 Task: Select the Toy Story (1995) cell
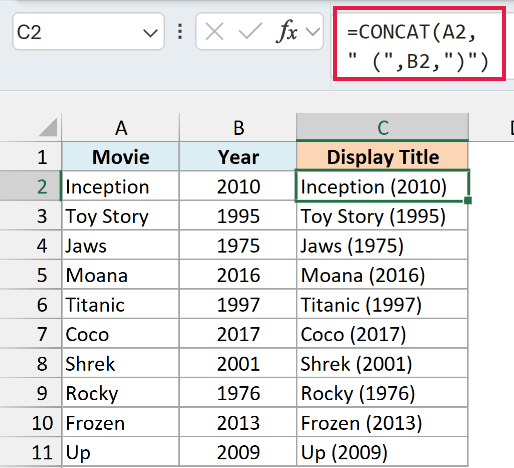click(x=382, y=216)
